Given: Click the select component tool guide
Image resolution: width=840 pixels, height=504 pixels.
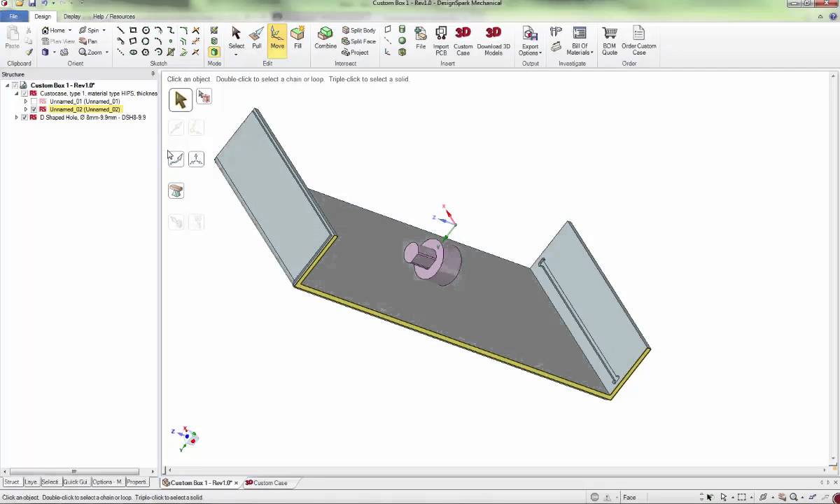Looking at the screenshot, I should pyautogui.click(x=204, y=97).
